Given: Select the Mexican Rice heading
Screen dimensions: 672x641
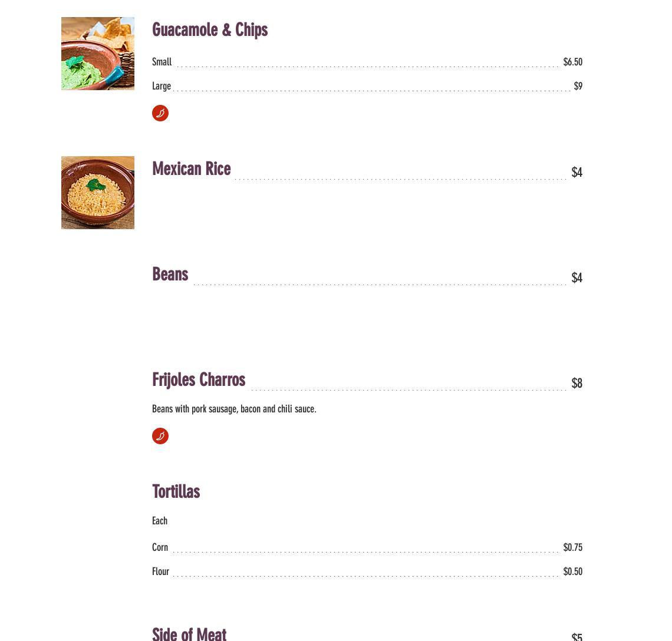Looking at the screenshot, I should [192, 169].
